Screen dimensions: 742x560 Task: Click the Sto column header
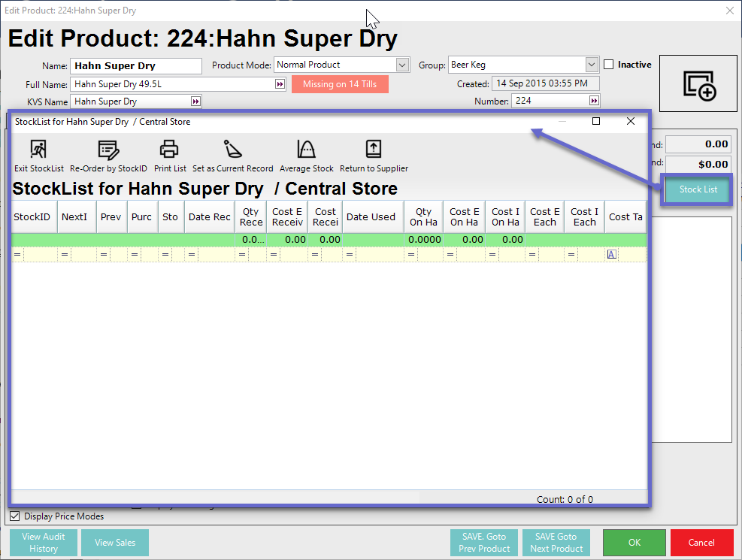click(171, 216)
